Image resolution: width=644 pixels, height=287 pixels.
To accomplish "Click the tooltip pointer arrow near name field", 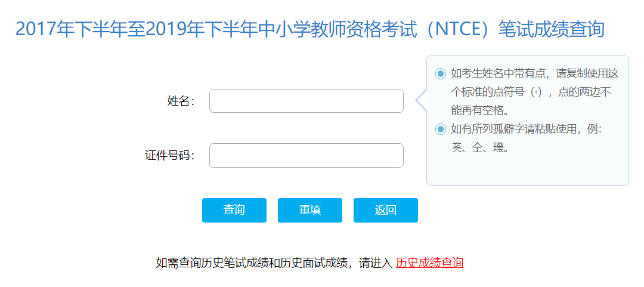I will pyautogui.click(x=422, y=100).
